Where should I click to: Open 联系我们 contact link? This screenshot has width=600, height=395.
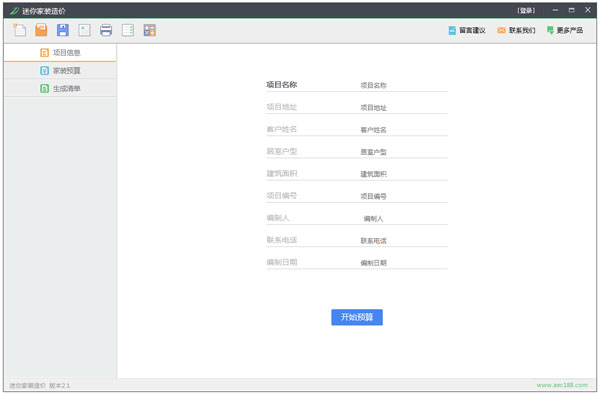pyautogui.click(x=516, y=30)
